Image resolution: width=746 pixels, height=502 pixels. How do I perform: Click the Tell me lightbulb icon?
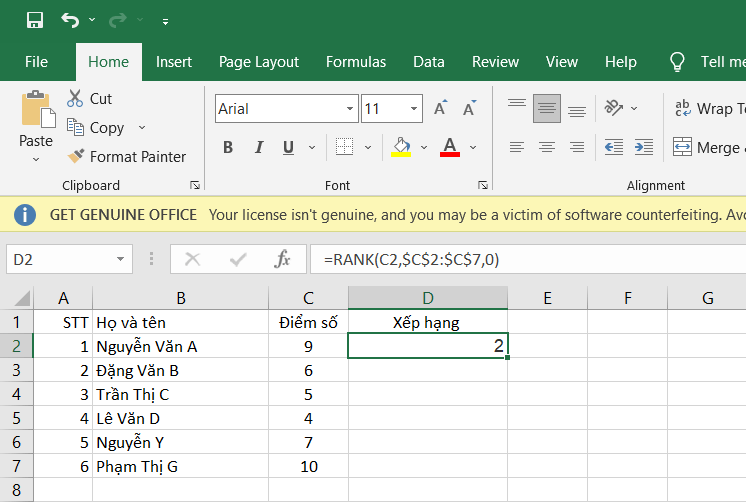(677, 62)
